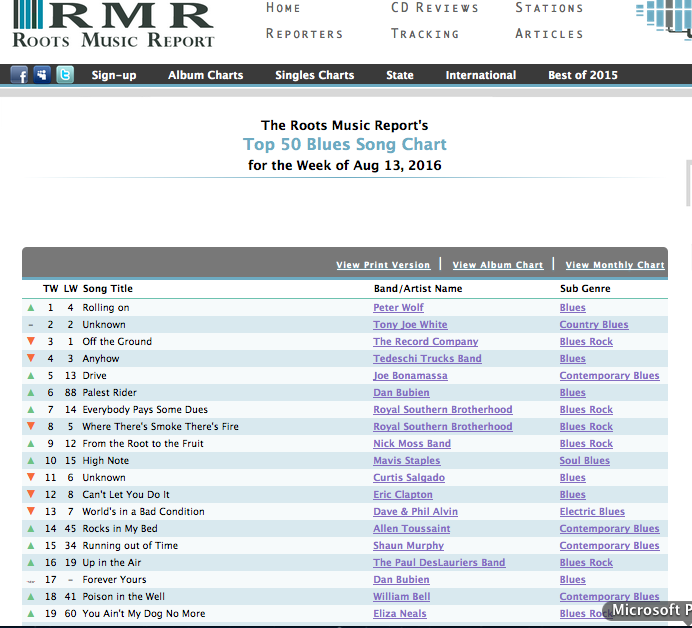The height and width of the screenshot is (628, 692).
Task: Open the Electric Blues sub genre link
Action: pyautogui.click(x=592, y=511)
